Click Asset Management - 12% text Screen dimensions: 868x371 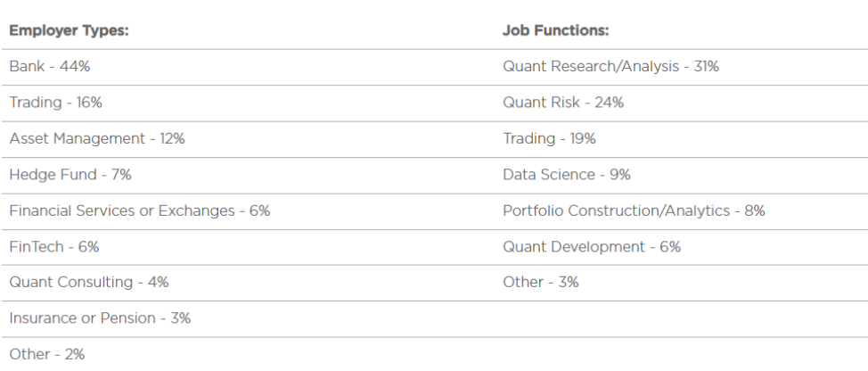(97, 139)
